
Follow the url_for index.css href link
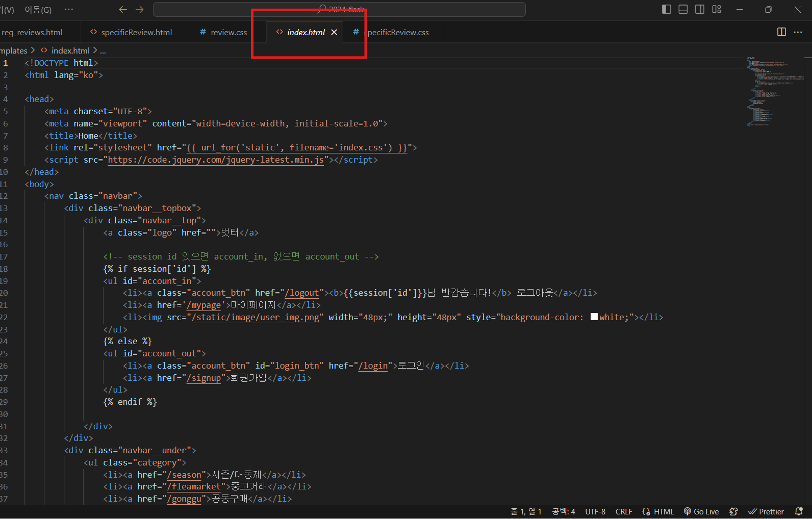pos(297,147)
